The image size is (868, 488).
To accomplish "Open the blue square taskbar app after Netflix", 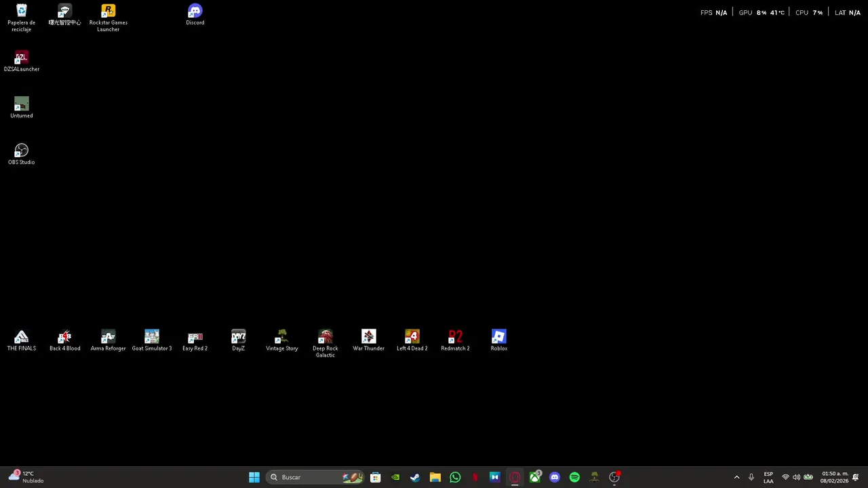I will [494, 477].
